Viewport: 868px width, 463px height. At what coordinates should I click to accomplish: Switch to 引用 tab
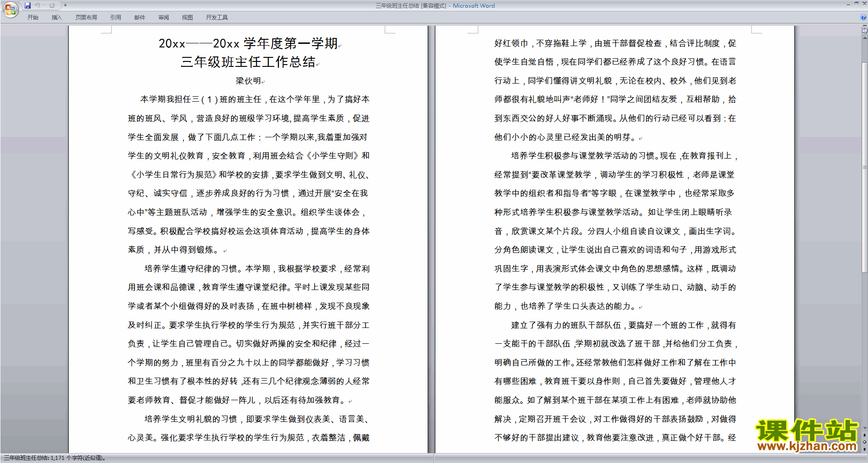pyautogui.click(x=116, y=18)
